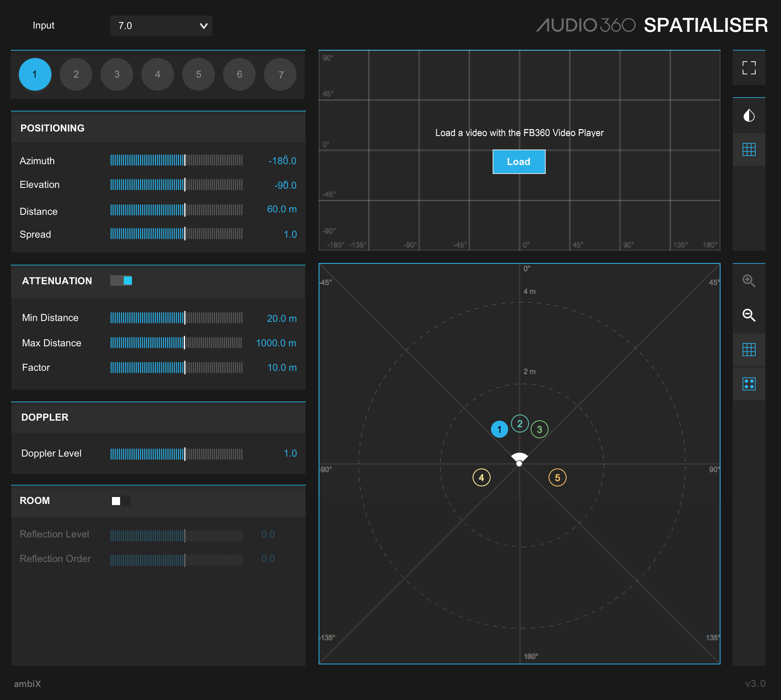Switch to input channel 2

coord(76,74)
